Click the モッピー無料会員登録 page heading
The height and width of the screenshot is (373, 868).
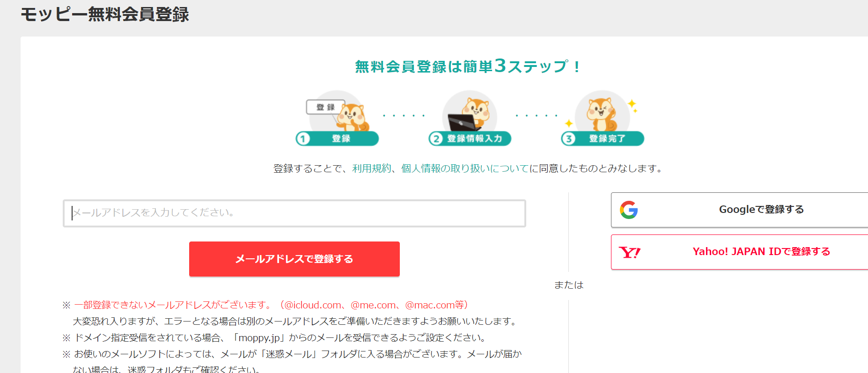[x=105, y=15]
